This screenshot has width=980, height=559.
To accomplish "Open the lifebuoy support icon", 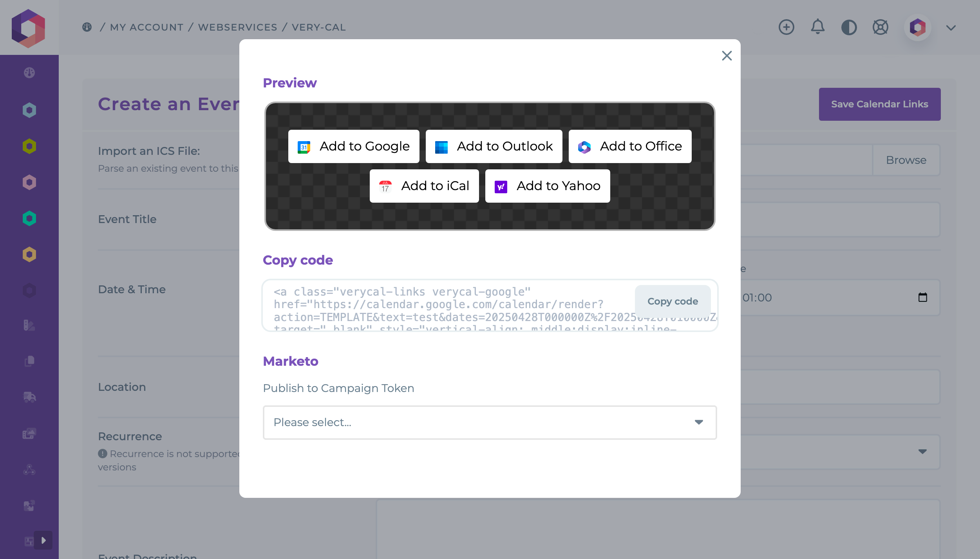I will pos(880,27).
